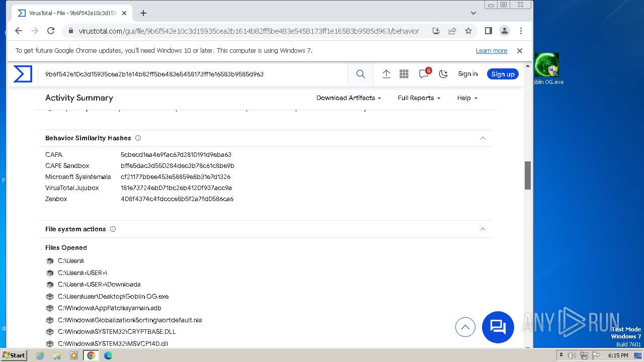The width and height of the screenshot is (644, 362).
Task: Click the Sign up button
Action: (503, 74)
